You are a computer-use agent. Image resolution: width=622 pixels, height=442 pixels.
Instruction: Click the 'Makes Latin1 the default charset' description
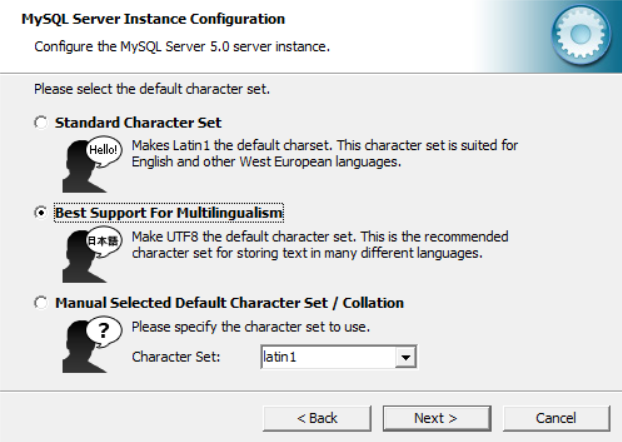324,154
